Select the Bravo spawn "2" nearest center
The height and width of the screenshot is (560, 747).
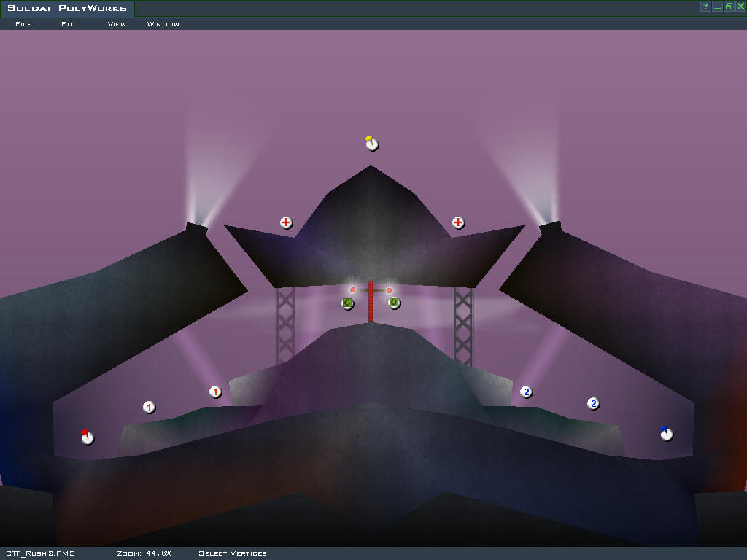526,392
